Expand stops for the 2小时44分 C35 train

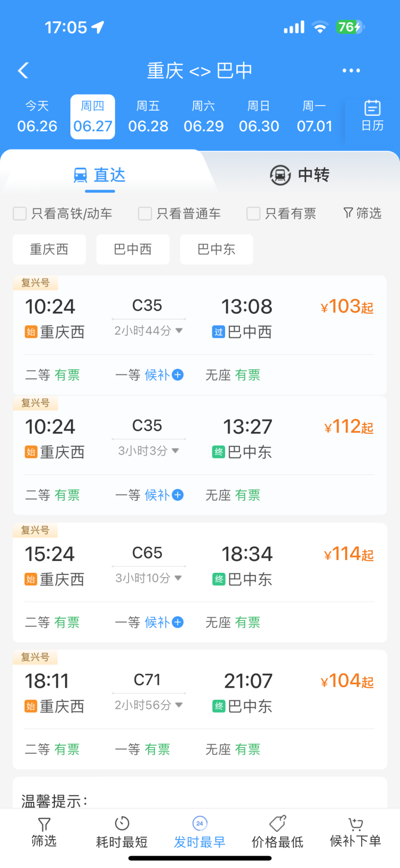click(179, 331)
